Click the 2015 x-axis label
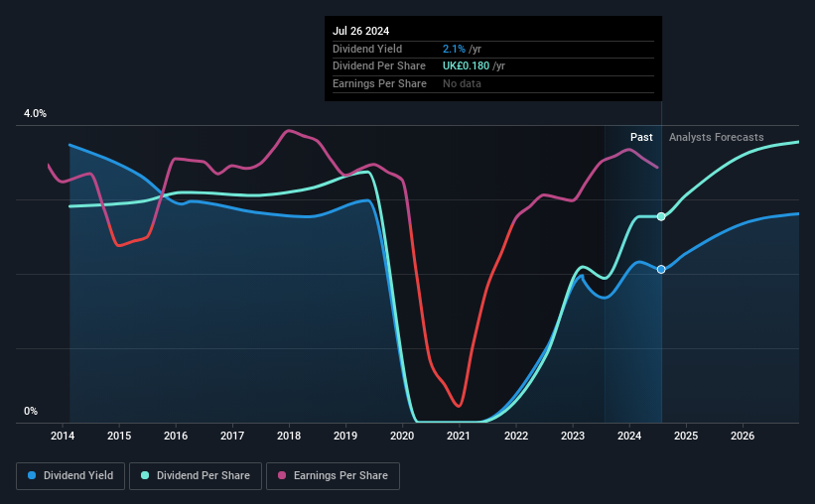Viewport: 815px width, 504px height. pos(119,436)
